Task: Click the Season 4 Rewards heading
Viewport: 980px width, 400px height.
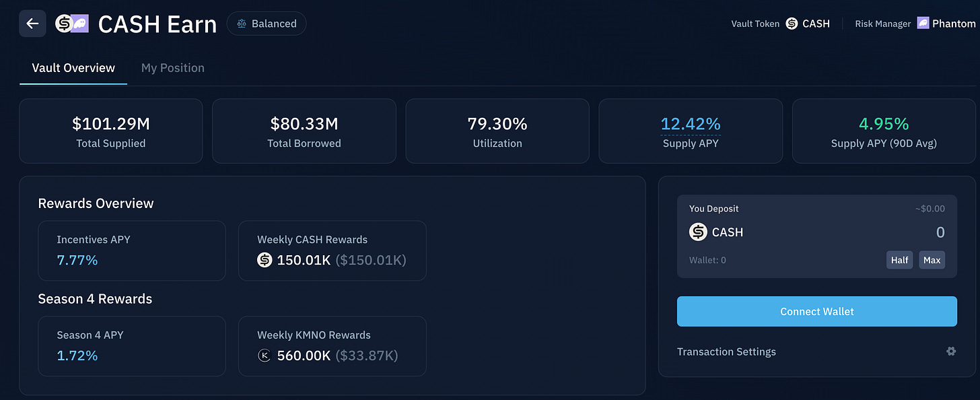Action: tap(95, 299)
